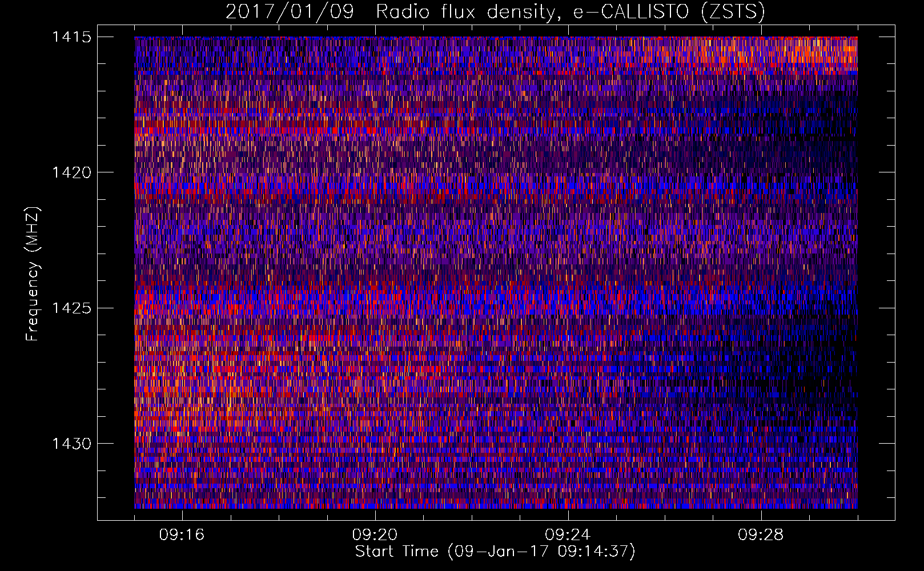Click the frequency tick label "1430"

(71, 444)
